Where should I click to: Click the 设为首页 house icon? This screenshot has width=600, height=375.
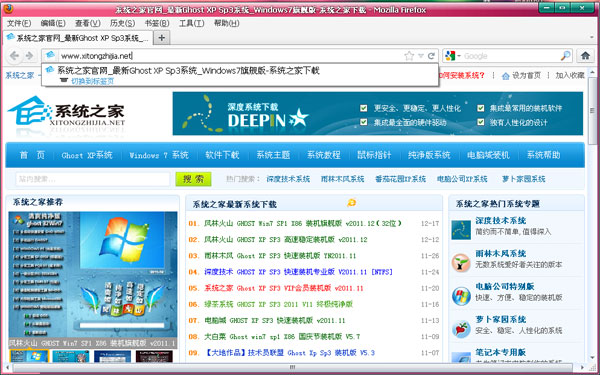(x=505, y=76)
